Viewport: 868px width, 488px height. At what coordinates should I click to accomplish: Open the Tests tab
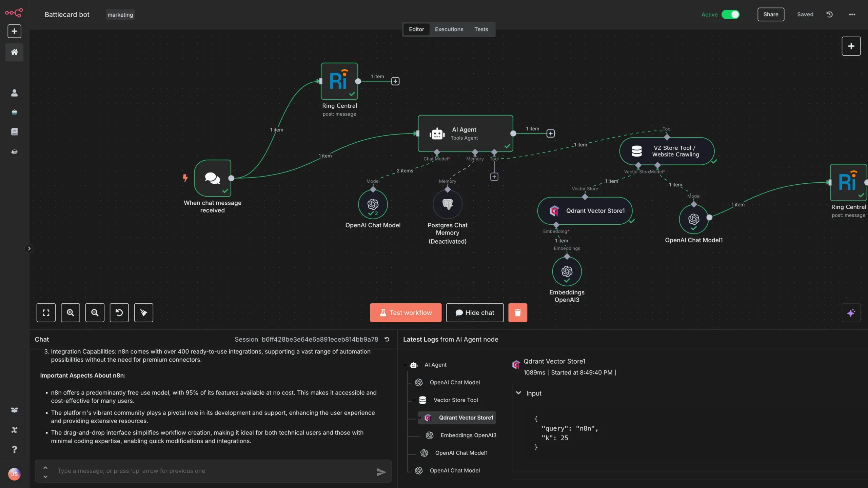(x=481, y=29)
